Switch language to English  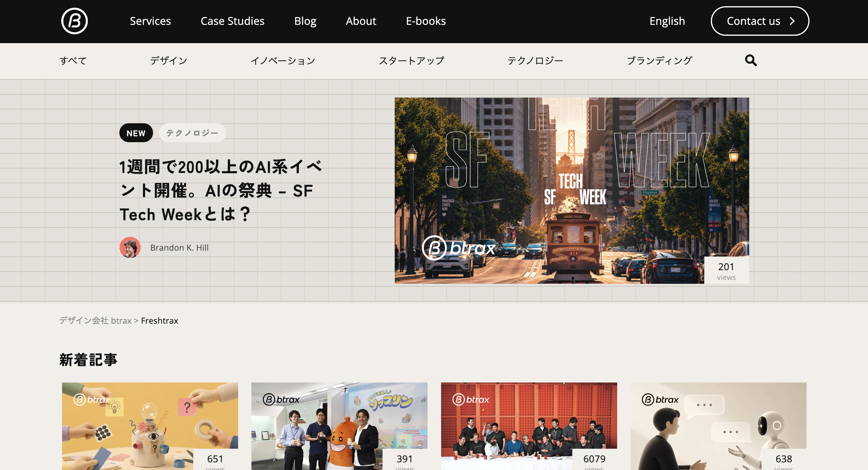667,21
